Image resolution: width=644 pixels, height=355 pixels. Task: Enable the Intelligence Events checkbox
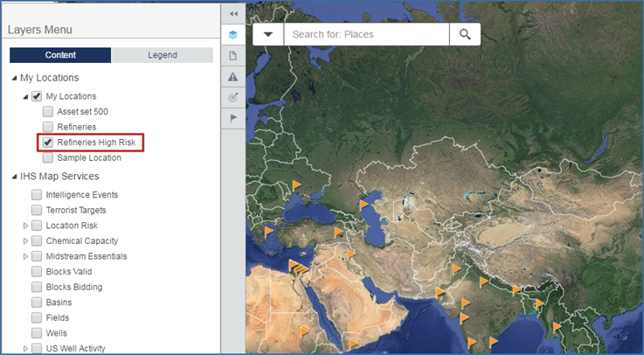click(37, 194)
